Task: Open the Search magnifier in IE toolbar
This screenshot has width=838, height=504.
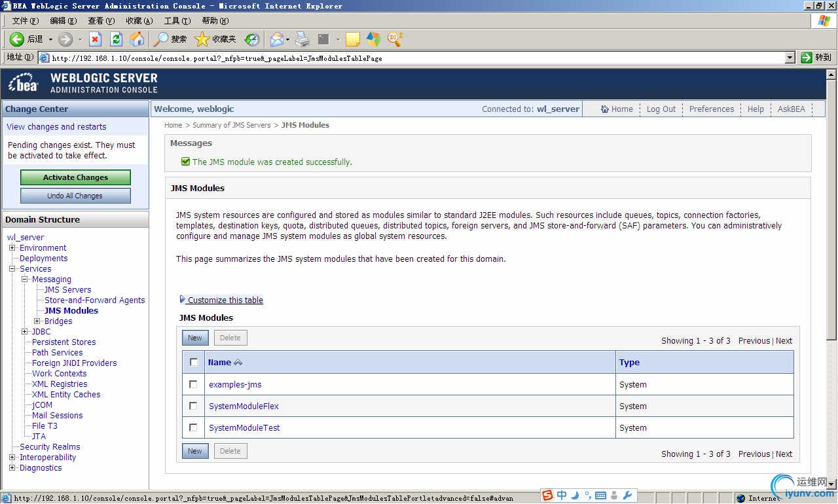Action: [x=160, y=39]
